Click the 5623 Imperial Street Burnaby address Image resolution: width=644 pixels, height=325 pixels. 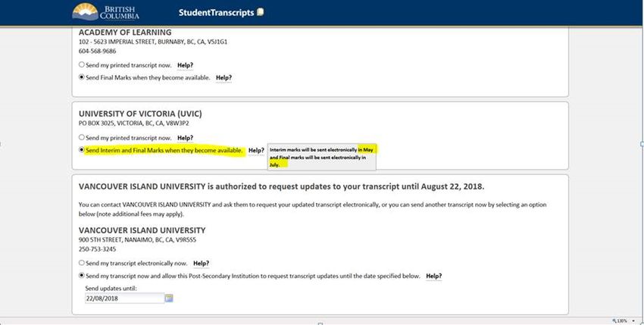click(153, 42)
